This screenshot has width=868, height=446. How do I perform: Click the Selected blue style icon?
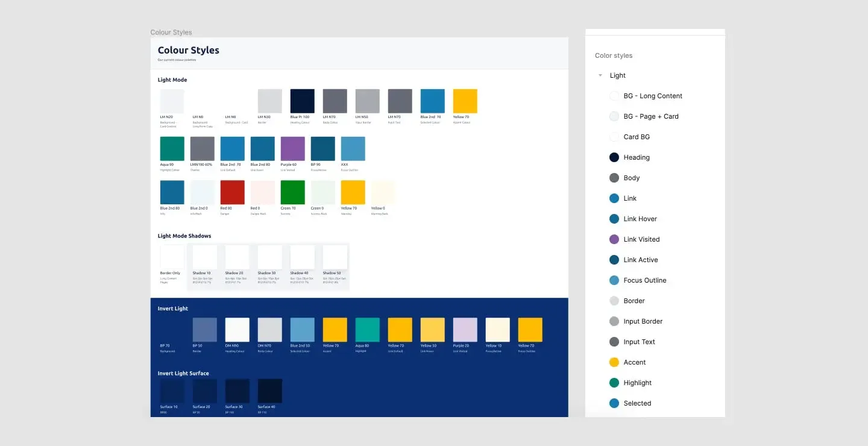click(614, 403)
